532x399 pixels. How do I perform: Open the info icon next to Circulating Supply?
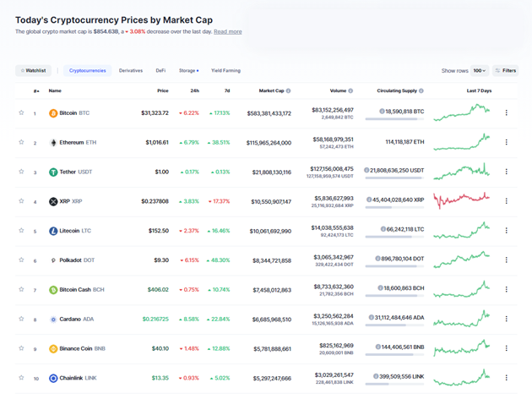click(421, 90)
